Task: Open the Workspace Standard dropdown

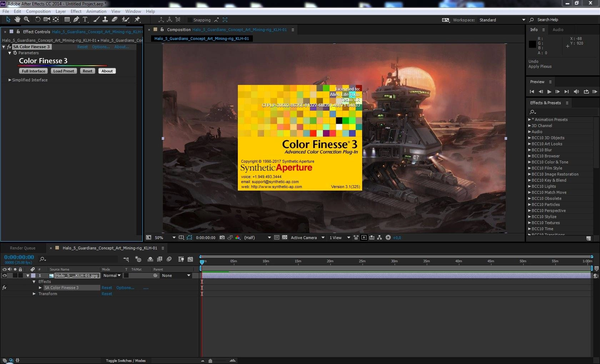Action: click(502, 20)
